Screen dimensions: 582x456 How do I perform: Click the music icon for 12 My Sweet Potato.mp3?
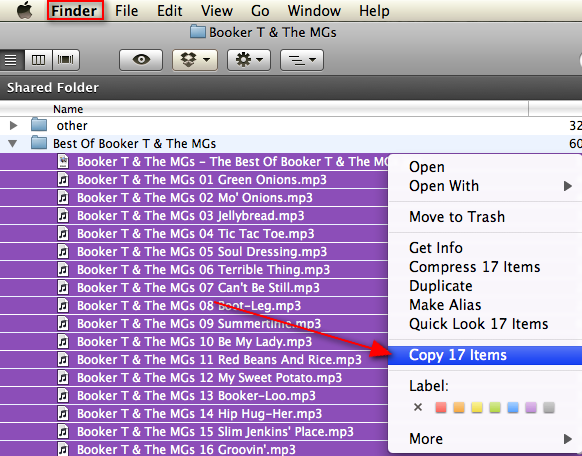(63, 377)
